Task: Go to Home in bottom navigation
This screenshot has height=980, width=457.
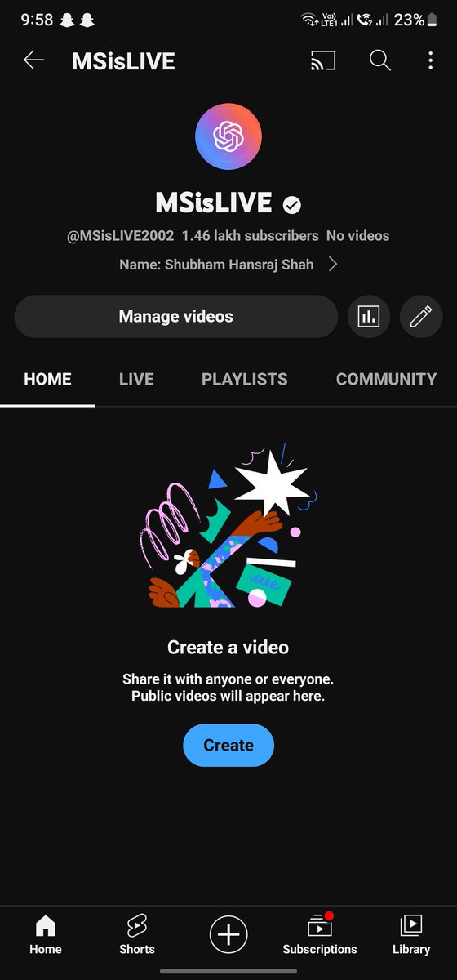Action: click(x=46, y=935)
